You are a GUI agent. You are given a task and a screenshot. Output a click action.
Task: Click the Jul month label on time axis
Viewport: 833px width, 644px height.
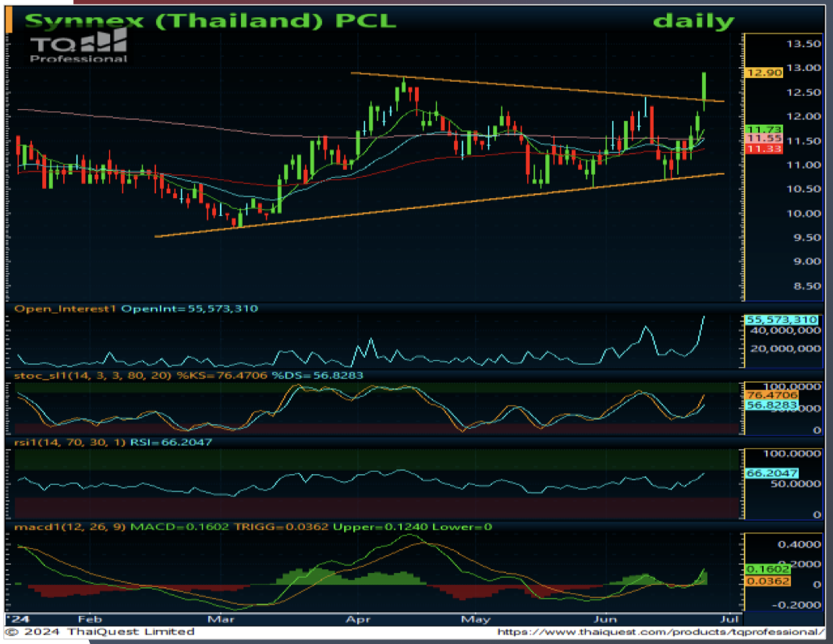click(x=730, y=620)
